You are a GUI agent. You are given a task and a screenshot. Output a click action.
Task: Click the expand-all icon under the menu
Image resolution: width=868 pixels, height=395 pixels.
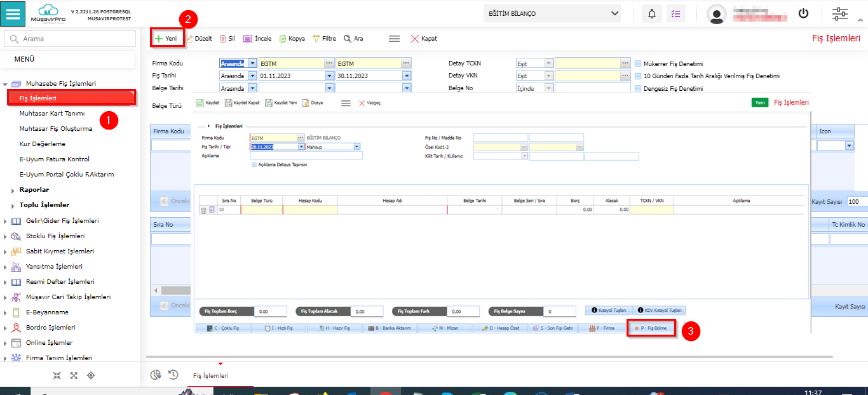(74, 375)
